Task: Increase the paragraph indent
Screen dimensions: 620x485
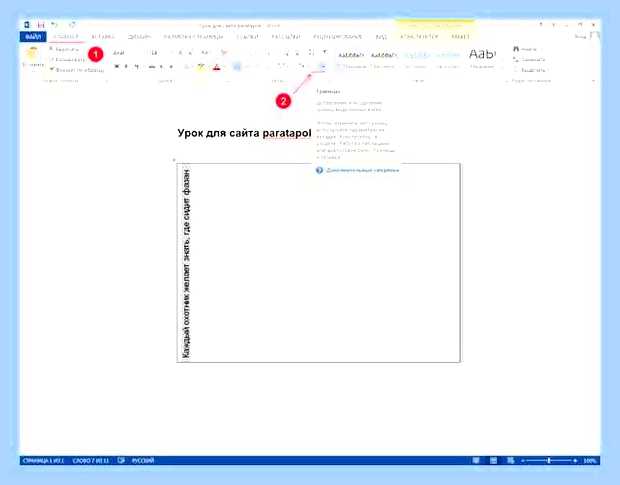Action: pyautogui.click(x=297, y=53)
